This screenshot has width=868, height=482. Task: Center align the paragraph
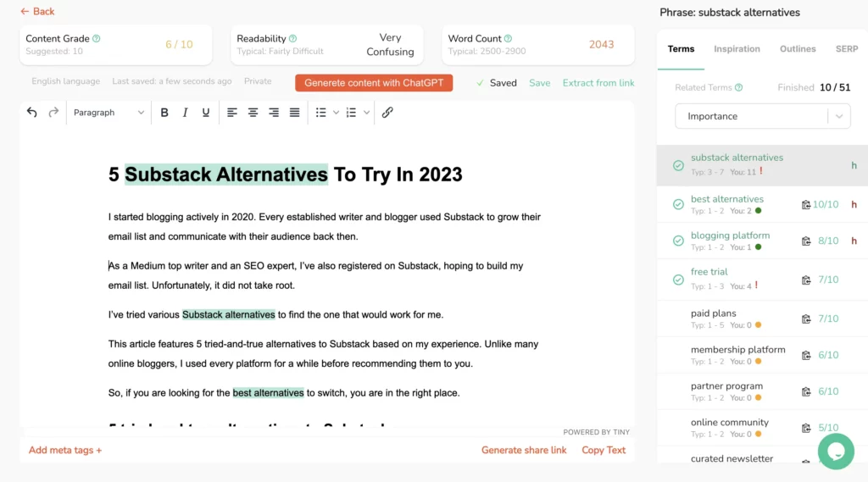(253, 113)
